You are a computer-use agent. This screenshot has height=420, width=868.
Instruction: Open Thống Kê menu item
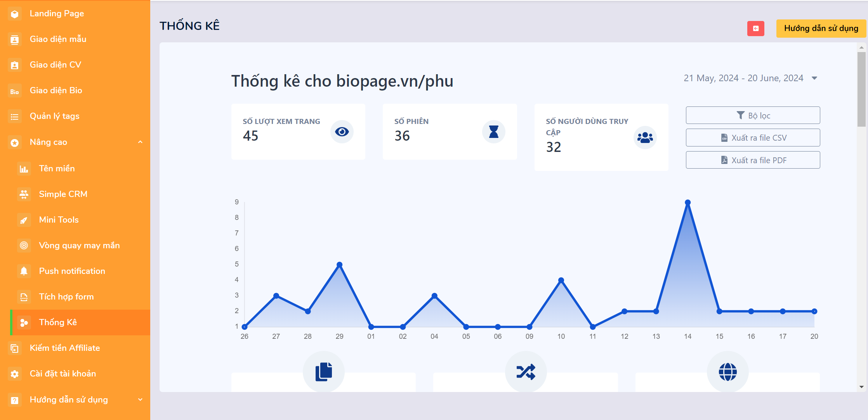(80, 322)
